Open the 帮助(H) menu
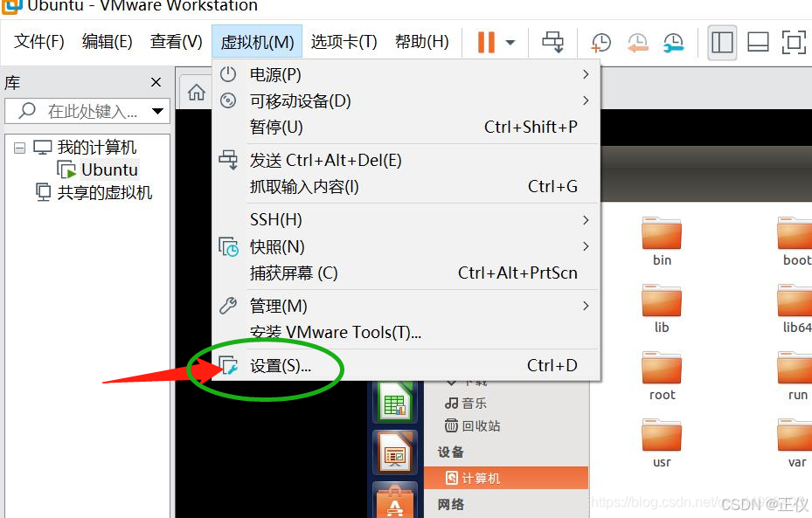 421,41
